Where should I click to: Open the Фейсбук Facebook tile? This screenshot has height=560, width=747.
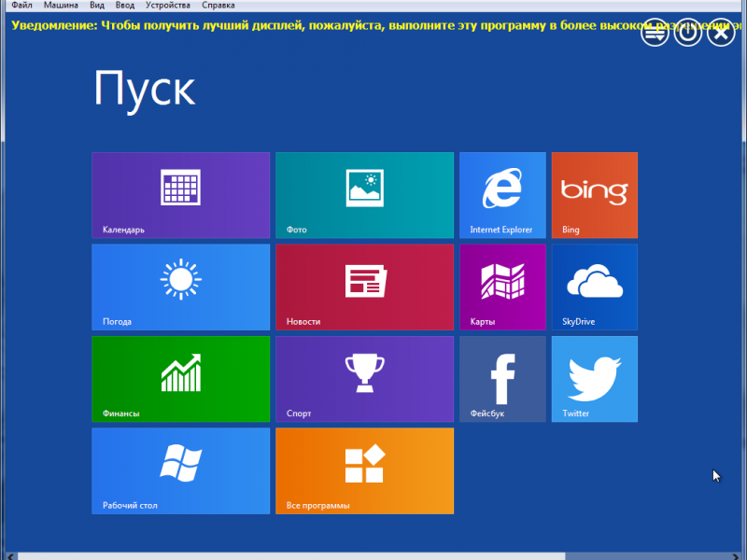pyautogui.click(x=502, y=379)
